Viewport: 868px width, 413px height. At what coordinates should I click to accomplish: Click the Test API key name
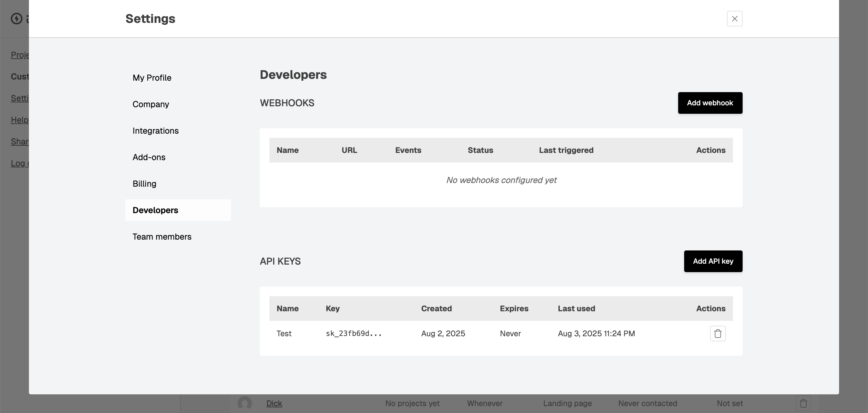click(x=284, y=334)
